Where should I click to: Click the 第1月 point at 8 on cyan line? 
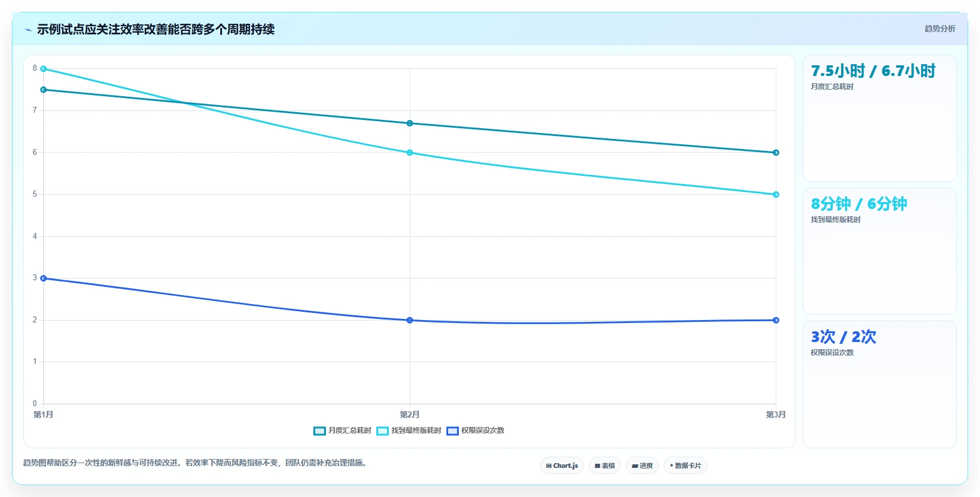[x=43, y=69]
